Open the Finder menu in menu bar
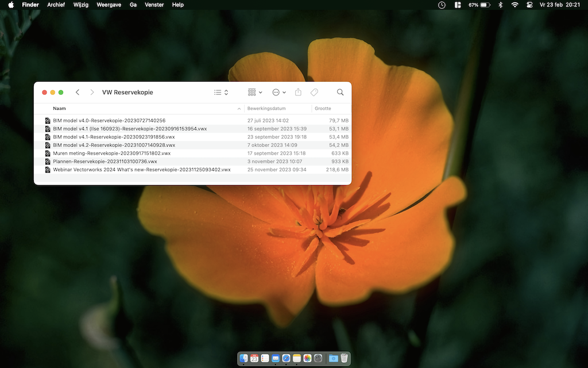Image resolution: width=588 pixels, height=368 pixels. (x=30, y=5)
